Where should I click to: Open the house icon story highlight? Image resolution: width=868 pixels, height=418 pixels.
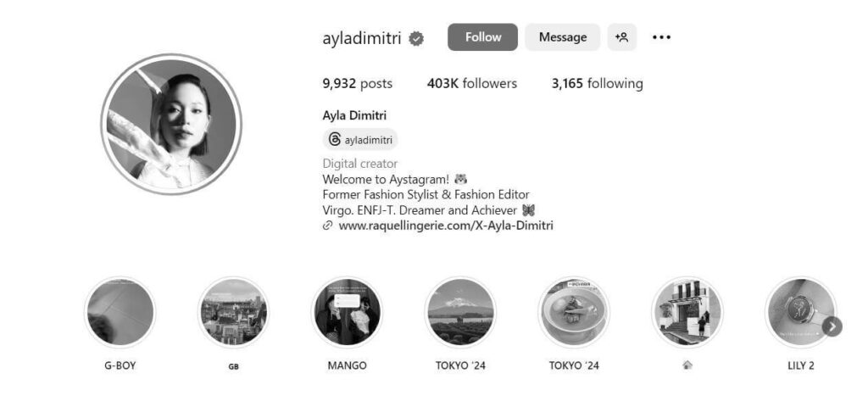pos(687,313)
